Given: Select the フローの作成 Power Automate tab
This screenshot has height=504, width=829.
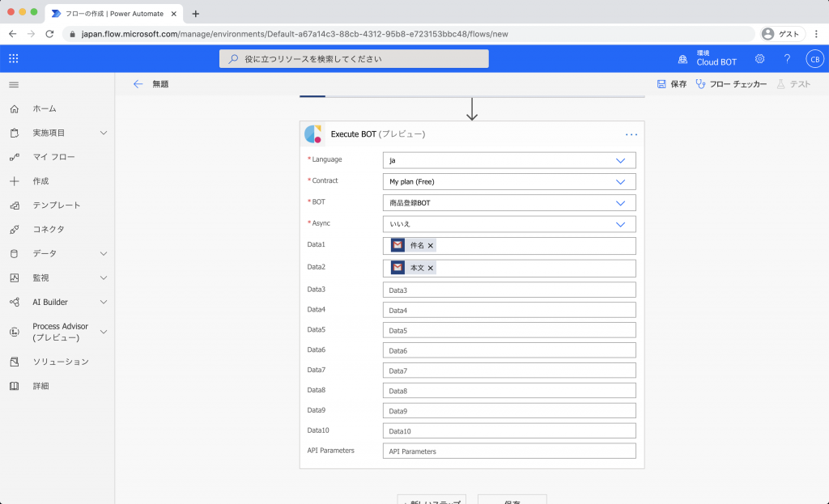Looking at the screenshot, I should point(114,14).
